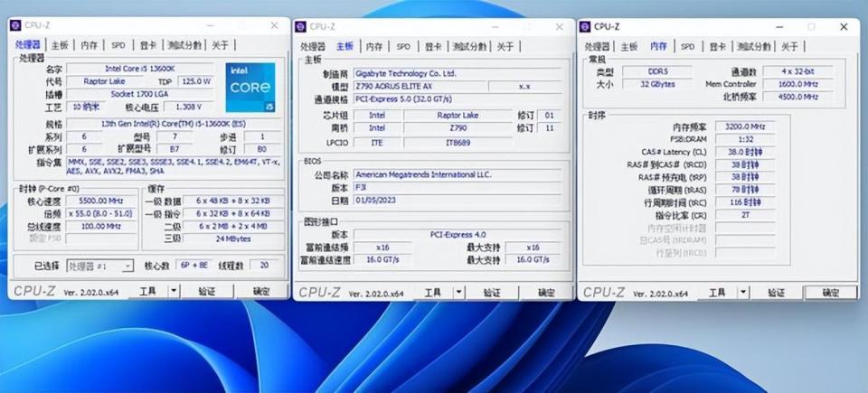Expand the 工具 dropdown arrow in middle window
The width and height of the screenshot is (868, 393).
459,292
